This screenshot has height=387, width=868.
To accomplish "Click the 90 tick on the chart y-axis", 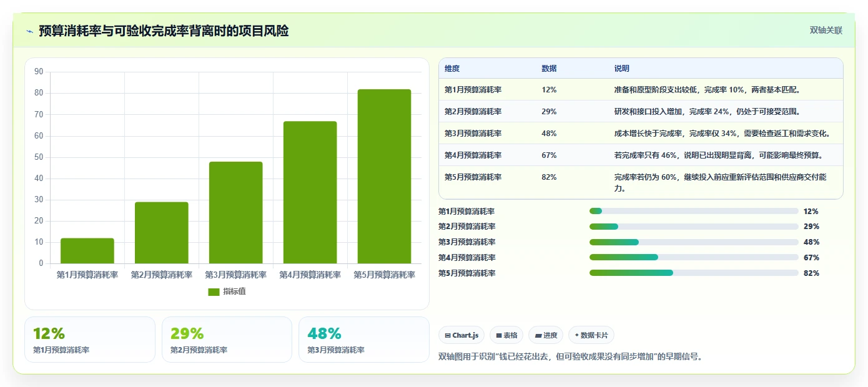I will pos(39,72).
